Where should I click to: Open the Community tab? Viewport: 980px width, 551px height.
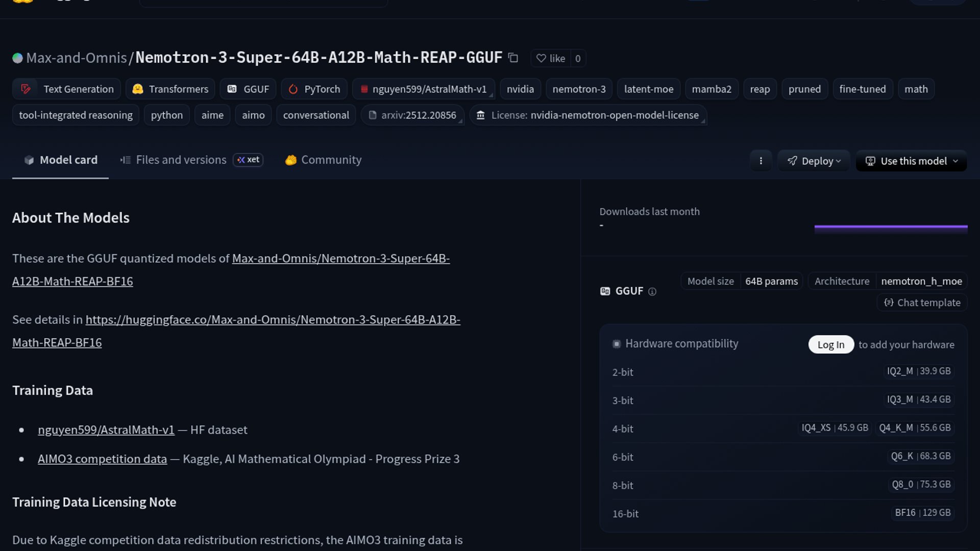pos(324,160)
